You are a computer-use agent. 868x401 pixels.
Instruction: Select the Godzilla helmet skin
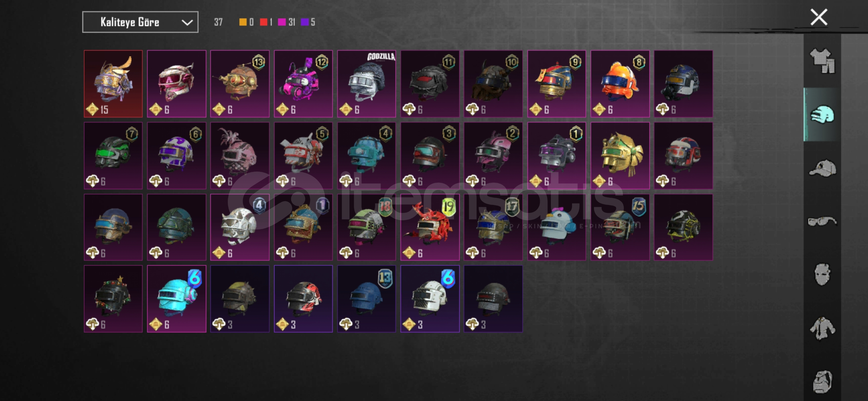pos(366,84)
